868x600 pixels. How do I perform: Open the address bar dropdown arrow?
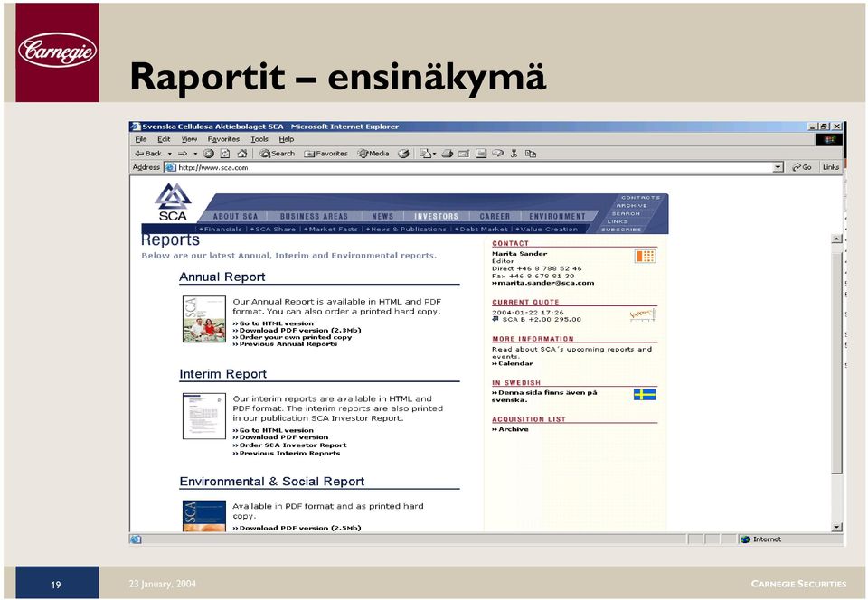tap(778, 167)
